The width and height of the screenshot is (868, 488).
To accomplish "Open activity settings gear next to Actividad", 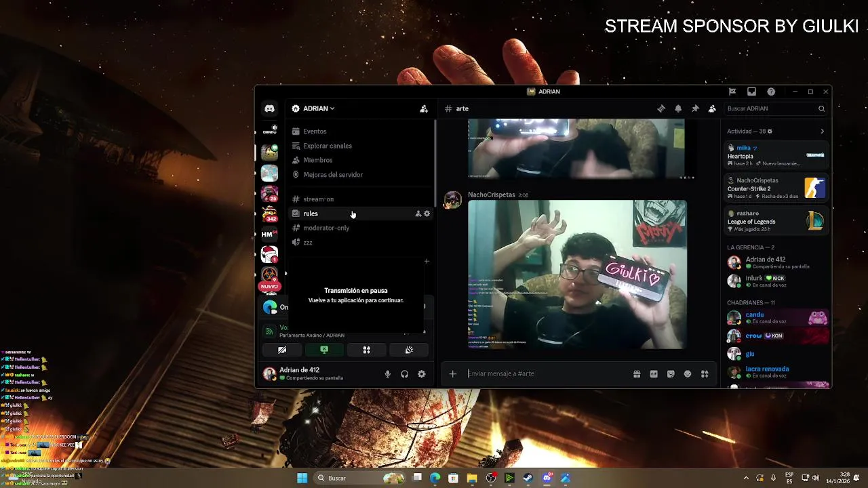I will 770,131.
